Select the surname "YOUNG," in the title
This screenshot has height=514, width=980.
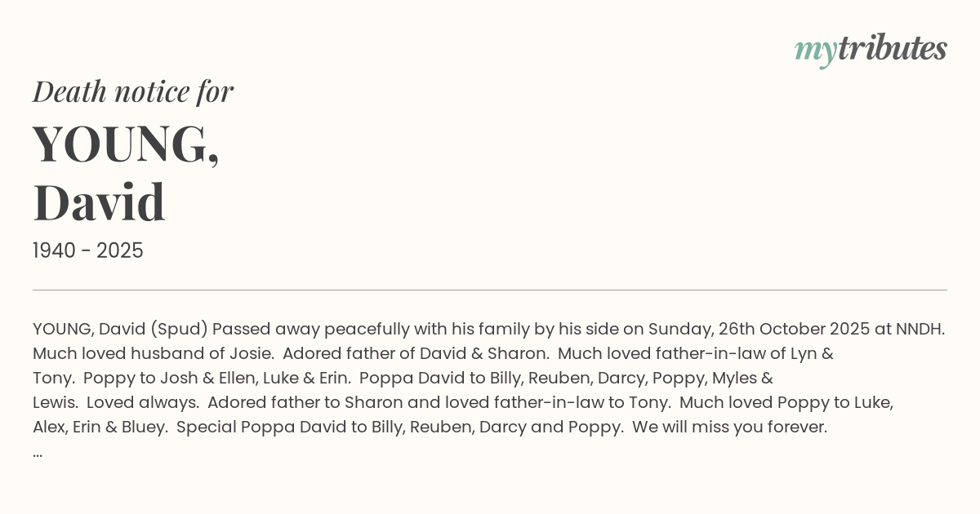126,144
